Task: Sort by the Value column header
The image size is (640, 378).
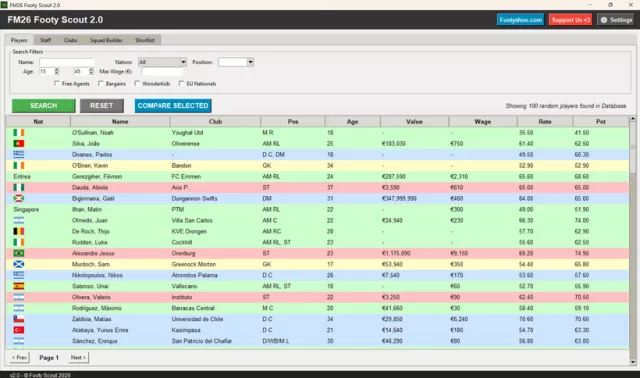Action: click(x=414, y=122)
